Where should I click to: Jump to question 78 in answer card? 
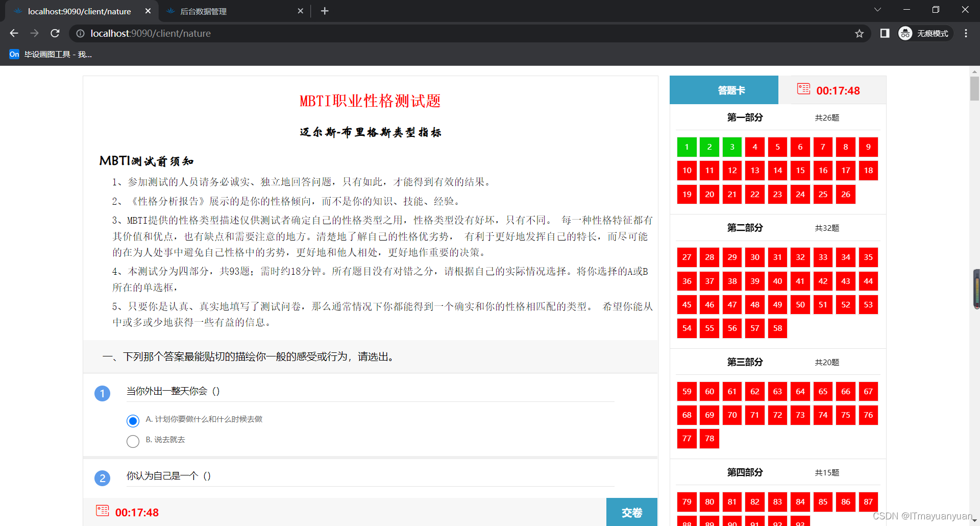[709, 439]
